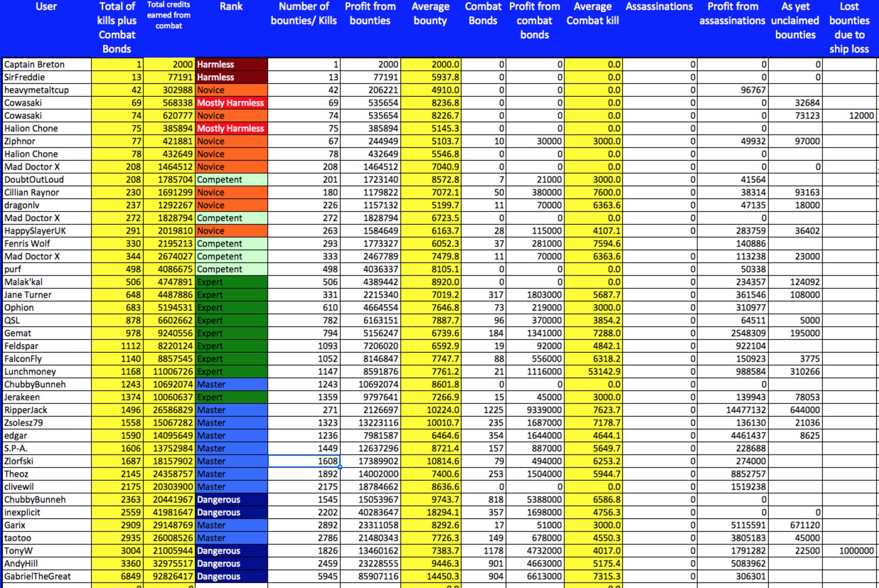Click the 'Cillian Raynor' cell

[46, 192]
